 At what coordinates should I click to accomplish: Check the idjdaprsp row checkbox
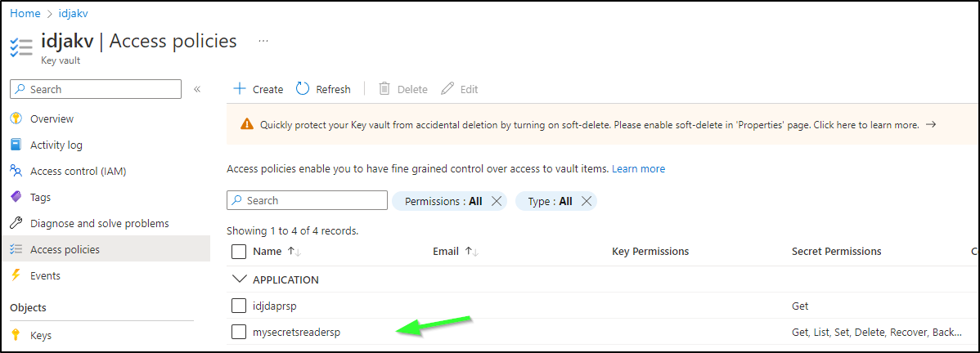click(239, 306)
